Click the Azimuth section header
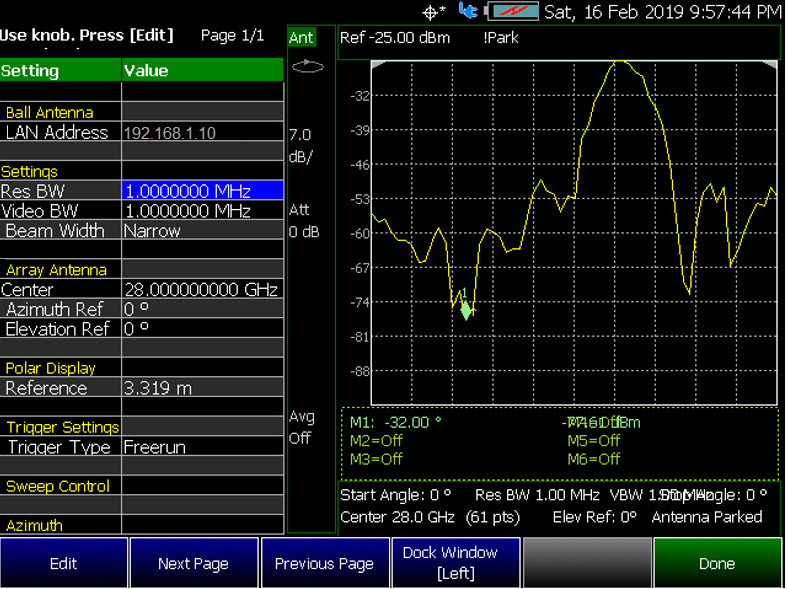788x589 pixels. [x=34, y=525]
